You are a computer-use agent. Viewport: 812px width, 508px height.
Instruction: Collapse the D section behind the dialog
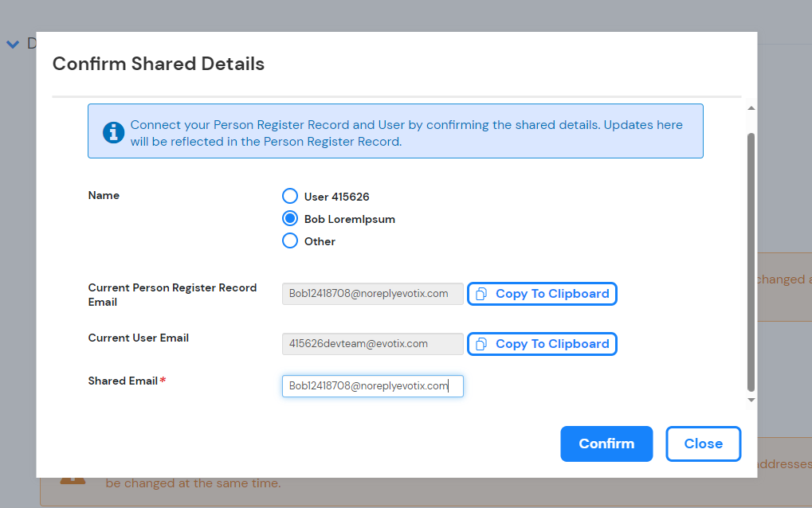12,43
